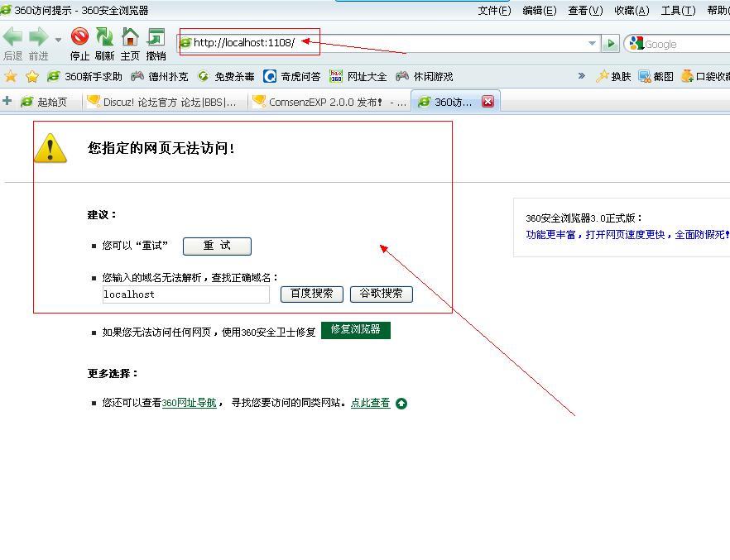Click the first favorites star icon

(x=10, y=76)
